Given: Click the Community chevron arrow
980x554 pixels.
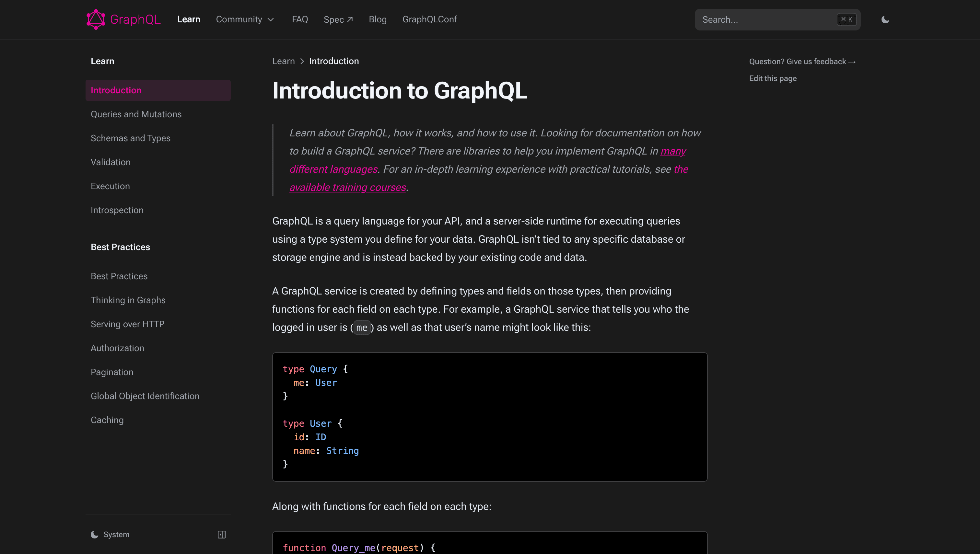Looking at the screenshot, I should pos(271,20).
